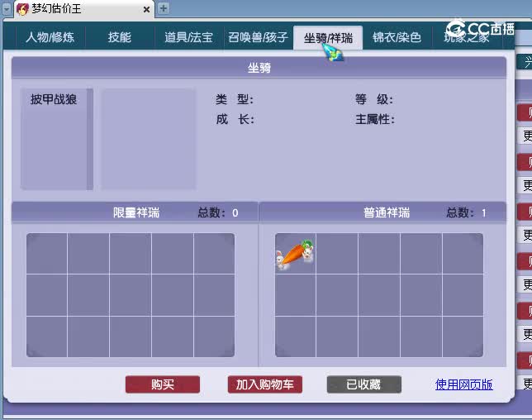Click the empty mount preview image box

(x=149, y=139)
